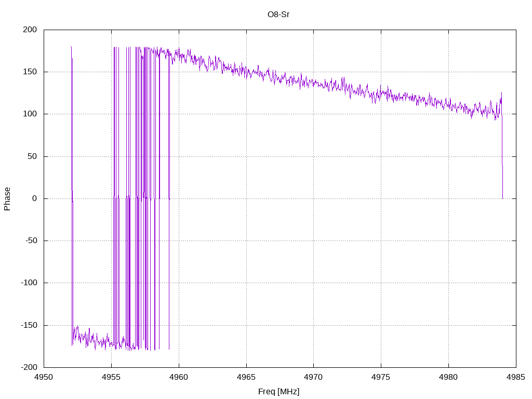Click the 4975 x-axis tick label
The height and width of the screenshot is (399, 532).
coord(381,377)
